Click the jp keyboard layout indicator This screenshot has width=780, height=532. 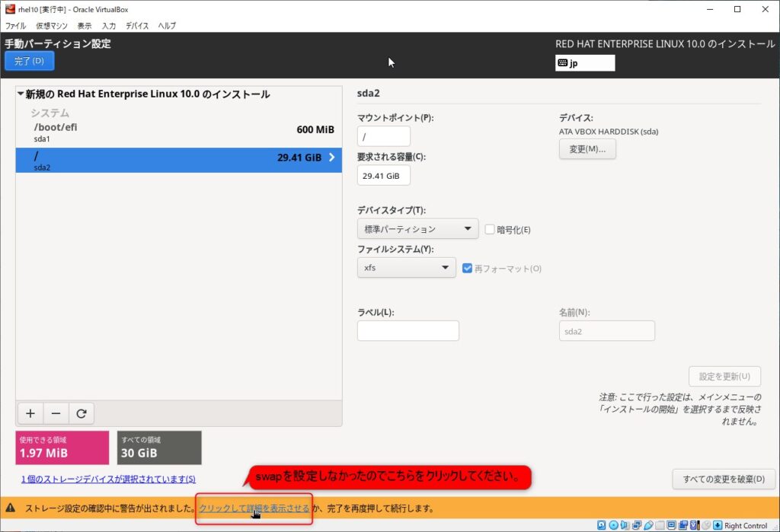[584, 63]
